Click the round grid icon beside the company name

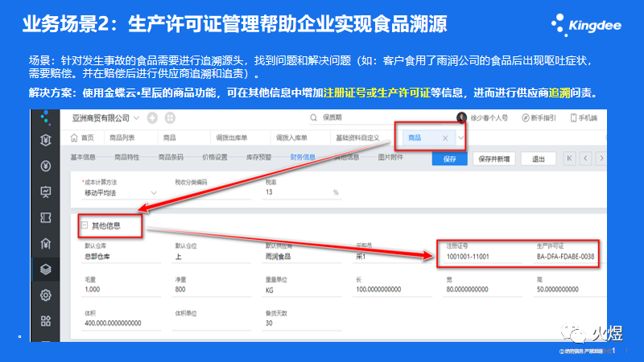[x=170, y=118]
